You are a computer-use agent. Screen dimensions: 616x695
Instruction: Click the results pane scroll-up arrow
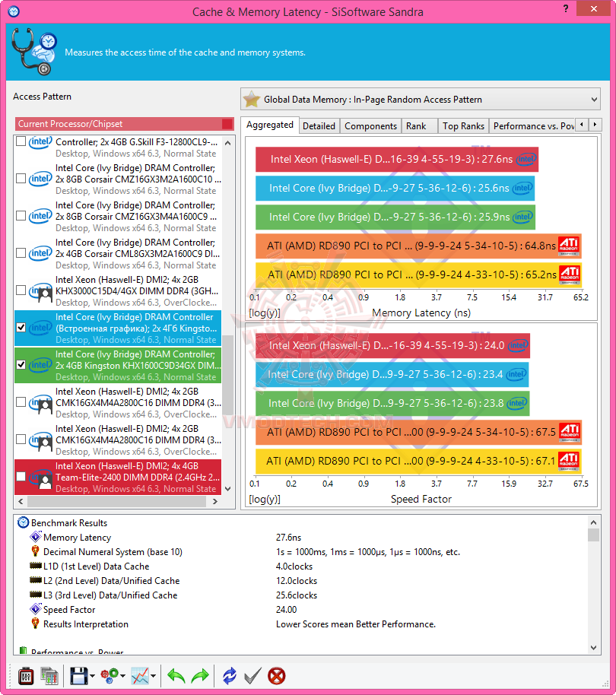(x=594, y=522)
